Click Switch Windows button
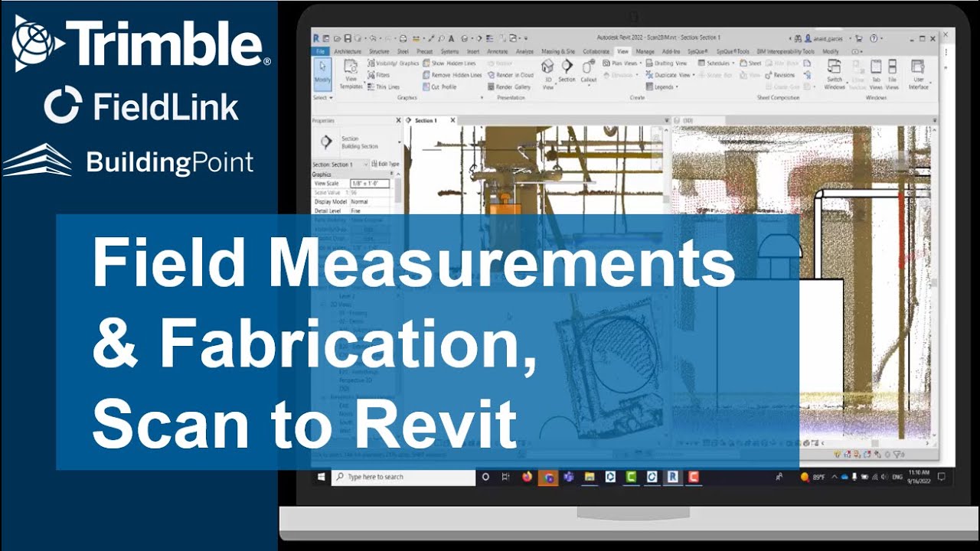 coord(835,75)
